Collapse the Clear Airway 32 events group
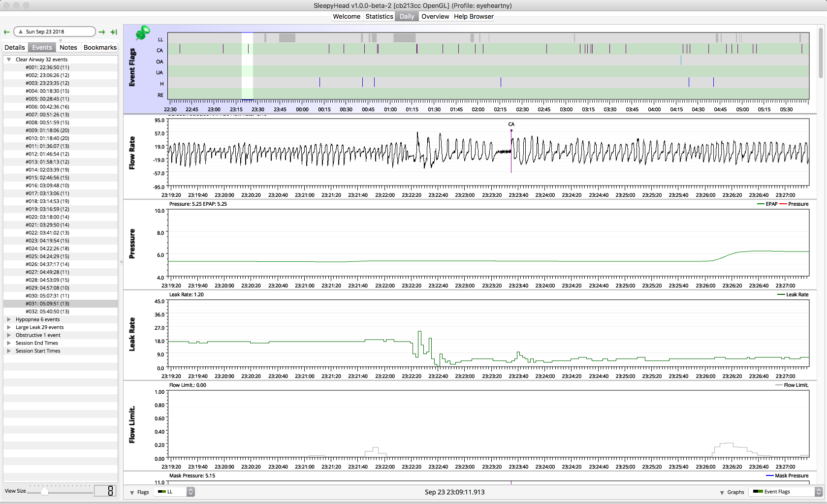The image size is (827, 504). [x=9, y=60]
